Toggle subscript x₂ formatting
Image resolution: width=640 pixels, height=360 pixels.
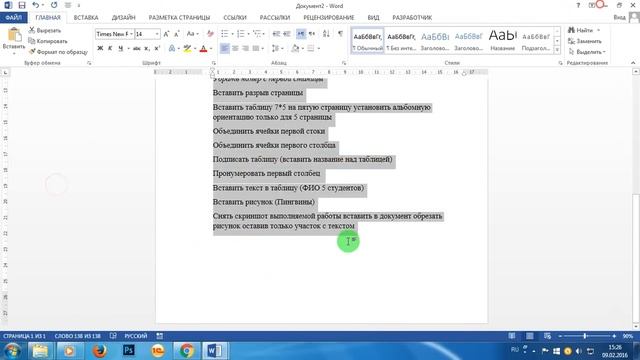(147, 48)
